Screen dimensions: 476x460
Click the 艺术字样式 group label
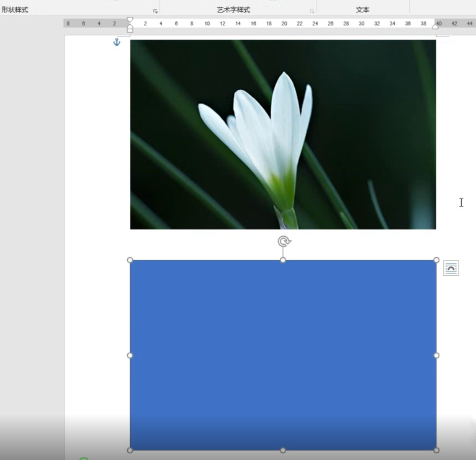click(x=233, y=10)
